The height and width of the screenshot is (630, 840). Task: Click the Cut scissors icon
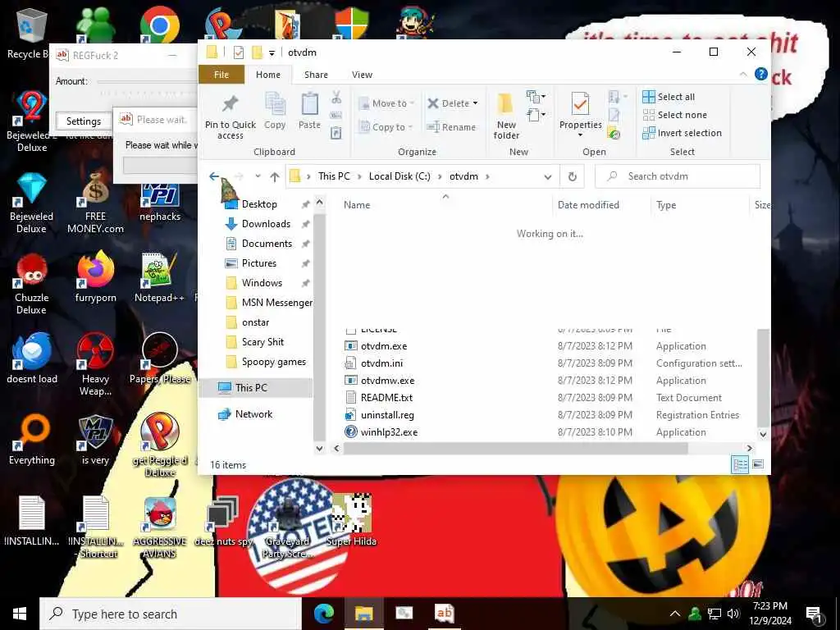336,97
